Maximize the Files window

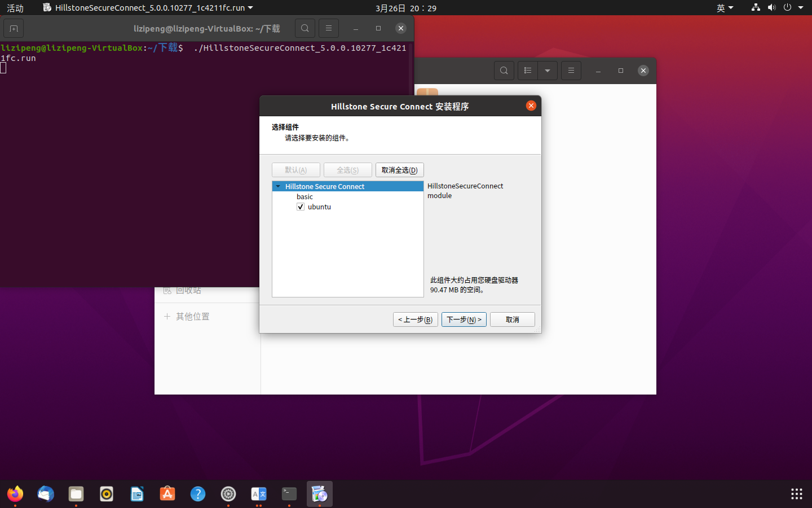tap(621, 71)
